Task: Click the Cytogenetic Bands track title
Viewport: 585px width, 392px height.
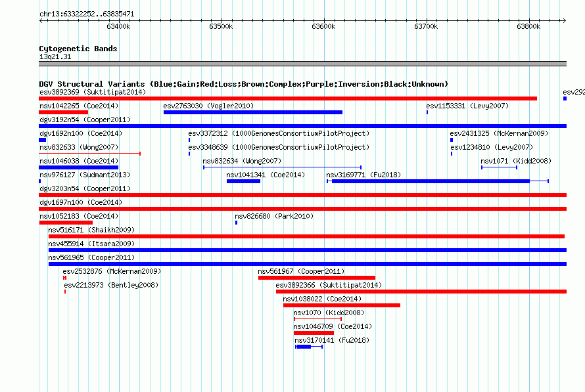Action: 78,49
